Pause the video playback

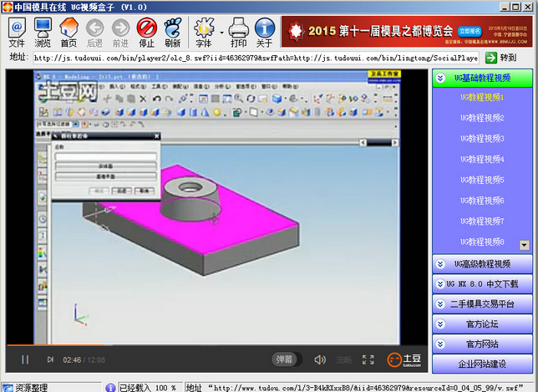pos(25,359)
